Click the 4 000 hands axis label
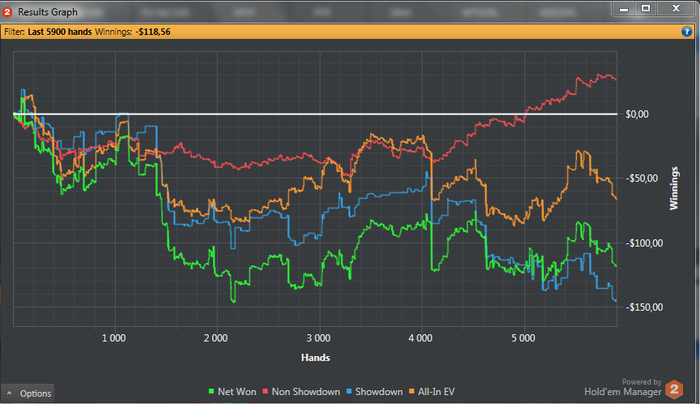The width and height of the screenshot is (700, 404). [x=421, y=338]
